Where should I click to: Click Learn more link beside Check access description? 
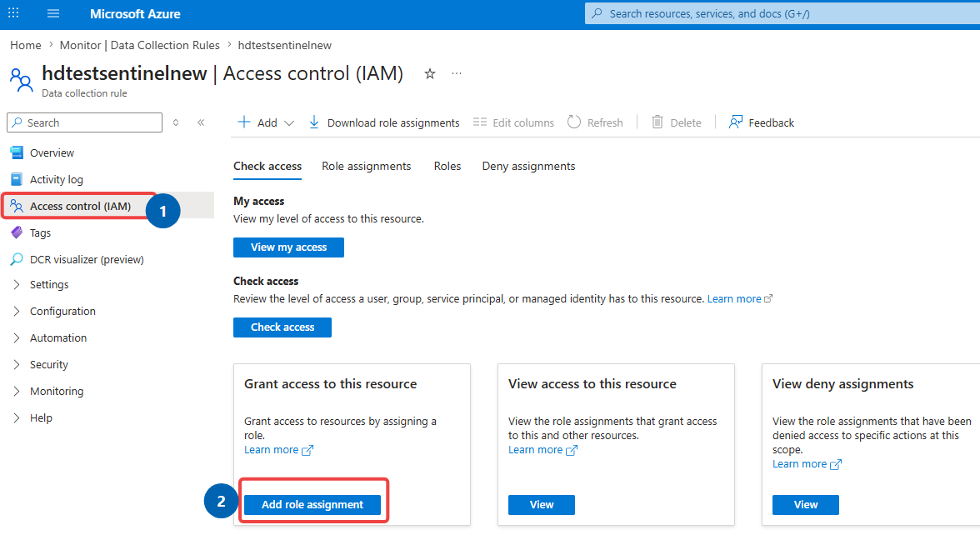click(734, 298)
